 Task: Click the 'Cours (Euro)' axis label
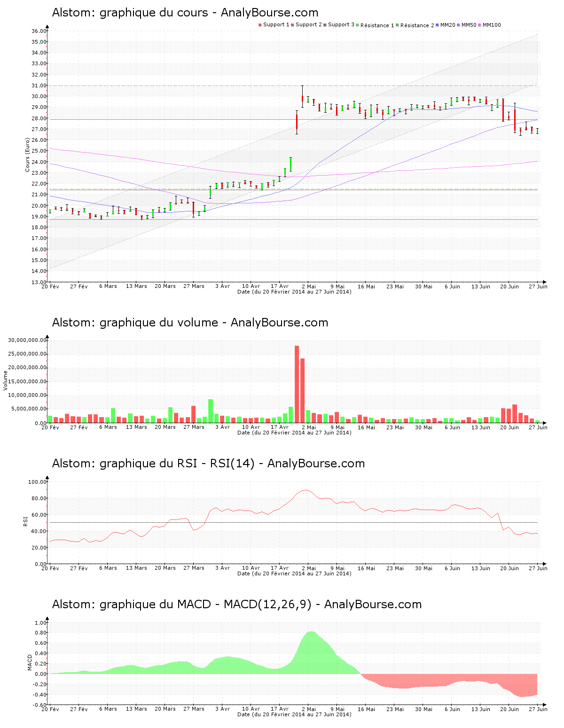tap(28, 155)
